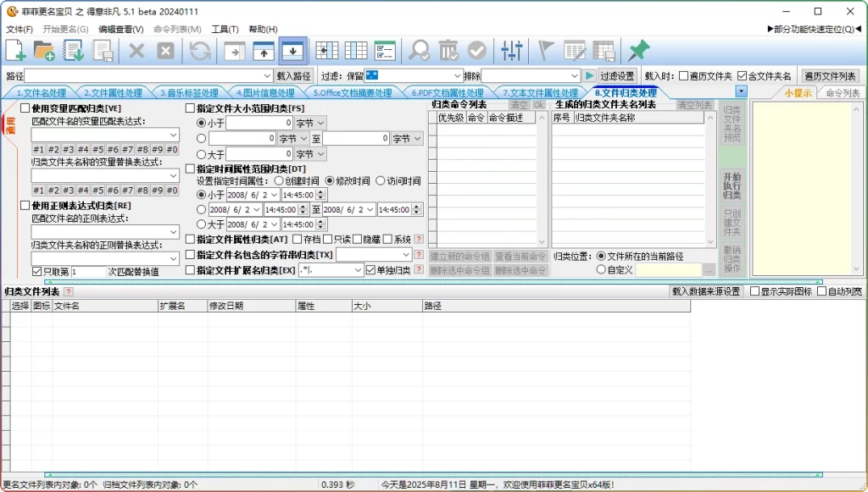Open the 保留 filter dropdown

pos(457,75)
